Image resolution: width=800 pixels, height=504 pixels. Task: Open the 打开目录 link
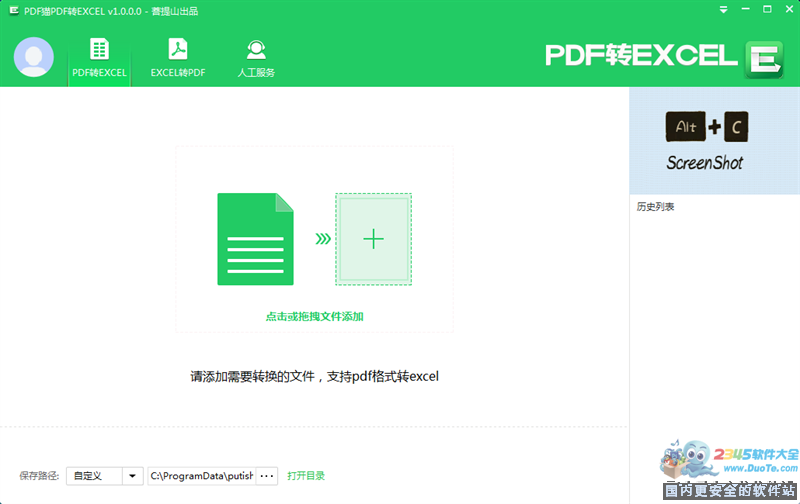306,476
